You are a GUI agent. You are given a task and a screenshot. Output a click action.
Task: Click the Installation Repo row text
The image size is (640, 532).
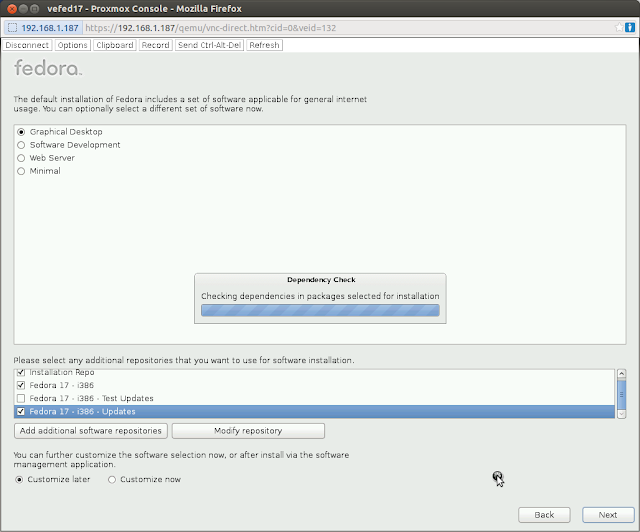tap(62, 372)
